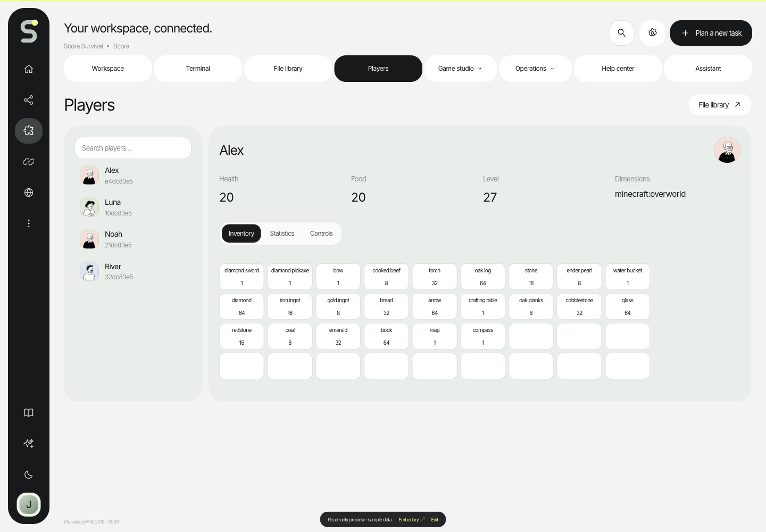Select player River in the list
Viewport: 766px width, 532px height.
pos(133,271)
